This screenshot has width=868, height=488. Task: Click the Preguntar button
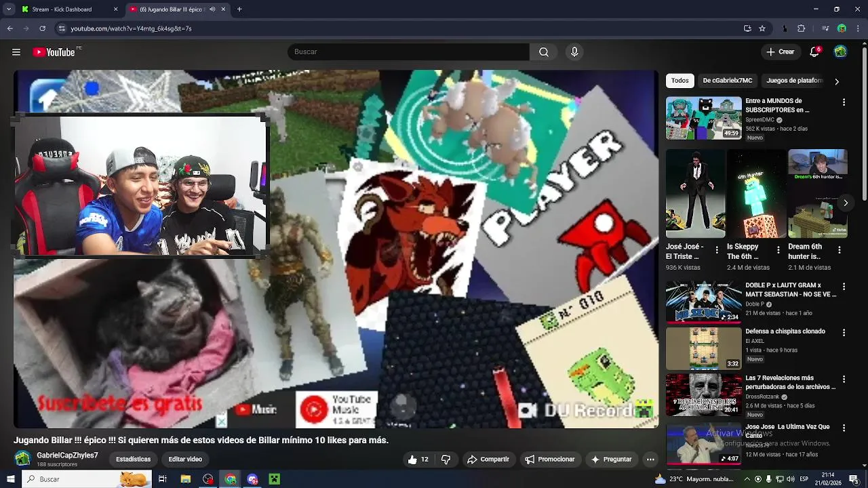click(611, 460)
